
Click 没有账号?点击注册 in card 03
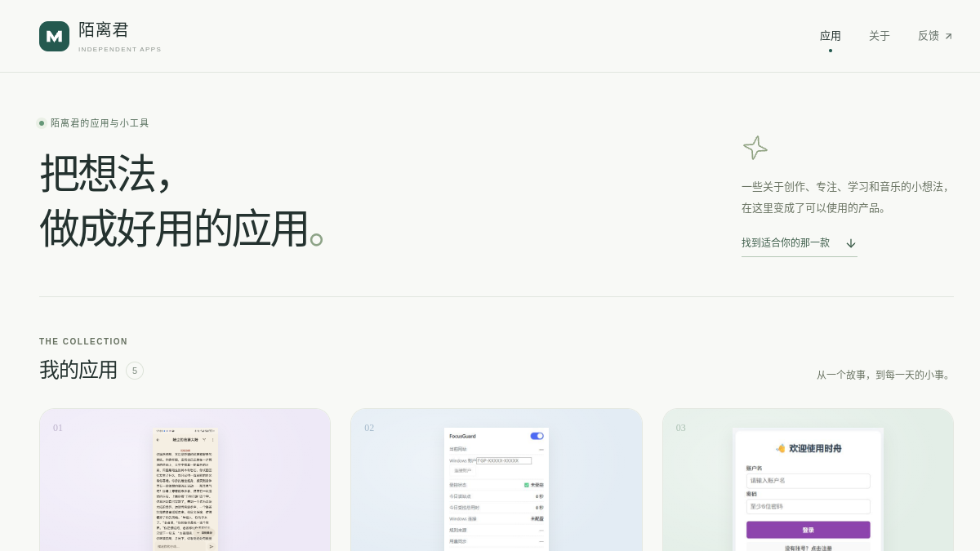tap(808, 548)
